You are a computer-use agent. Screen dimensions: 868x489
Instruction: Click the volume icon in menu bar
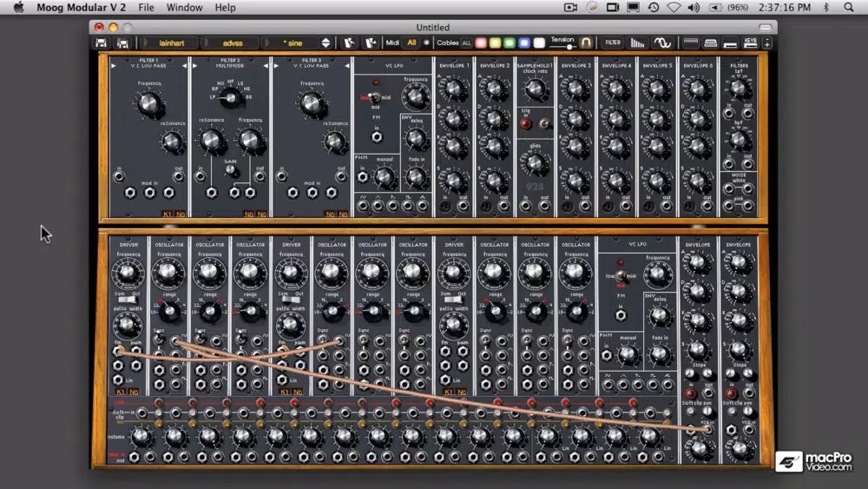point(693,7)
